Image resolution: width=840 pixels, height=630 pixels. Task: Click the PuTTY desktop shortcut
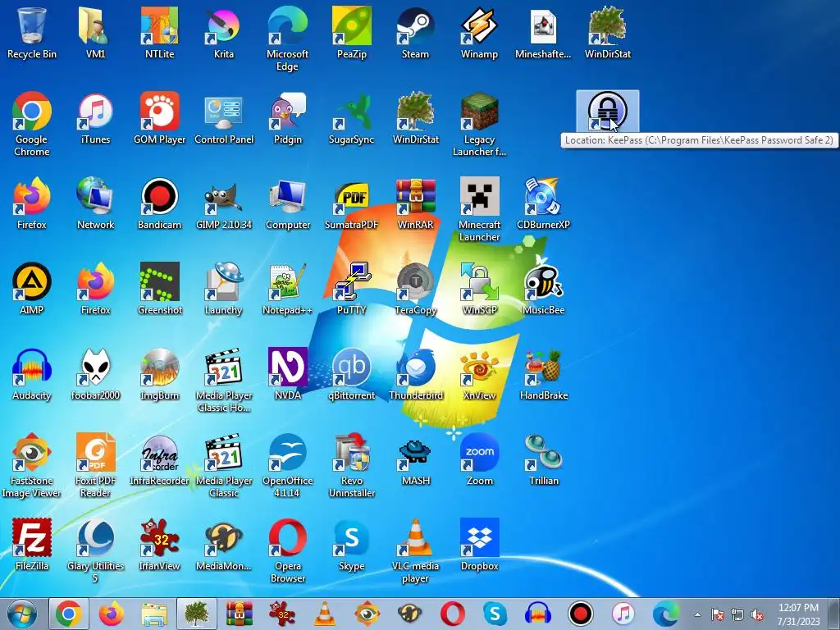(x=351, y=289)
